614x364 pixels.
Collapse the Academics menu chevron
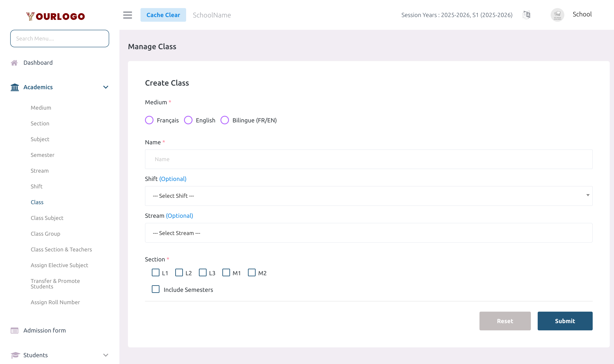coord(106,87)
